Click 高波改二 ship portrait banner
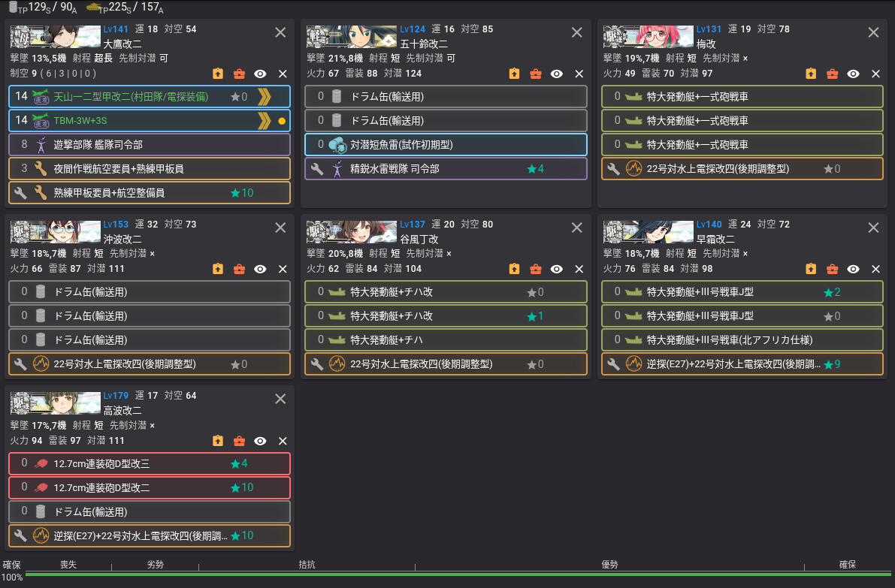895x588 pixels. point(56,403)
